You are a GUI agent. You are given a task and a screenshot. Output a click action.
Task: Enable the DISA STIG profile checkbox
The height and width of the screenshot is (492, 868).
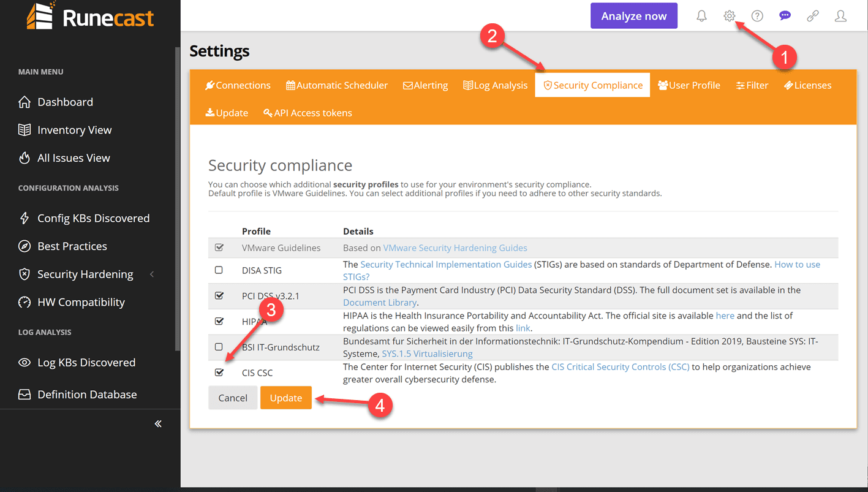point(219,270)
